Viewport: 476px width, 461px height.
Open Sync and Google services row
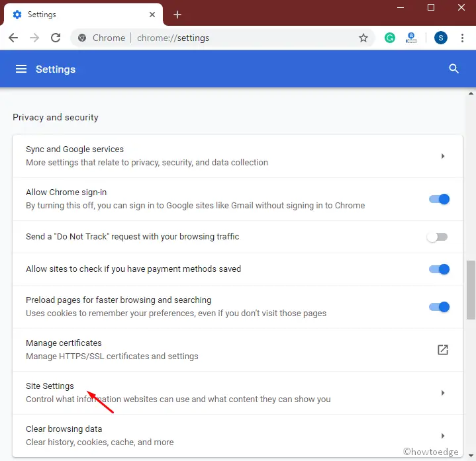point(238,156)
